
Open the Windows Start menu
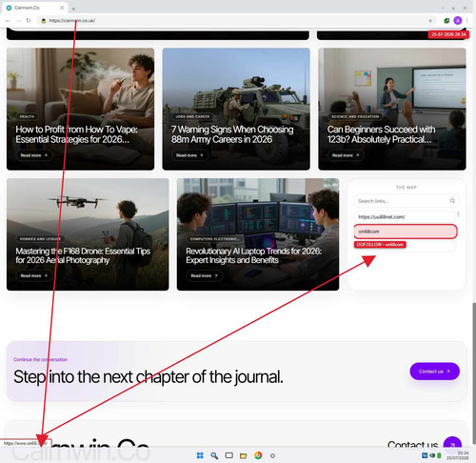pyautogui.click(x=200, y=455)
